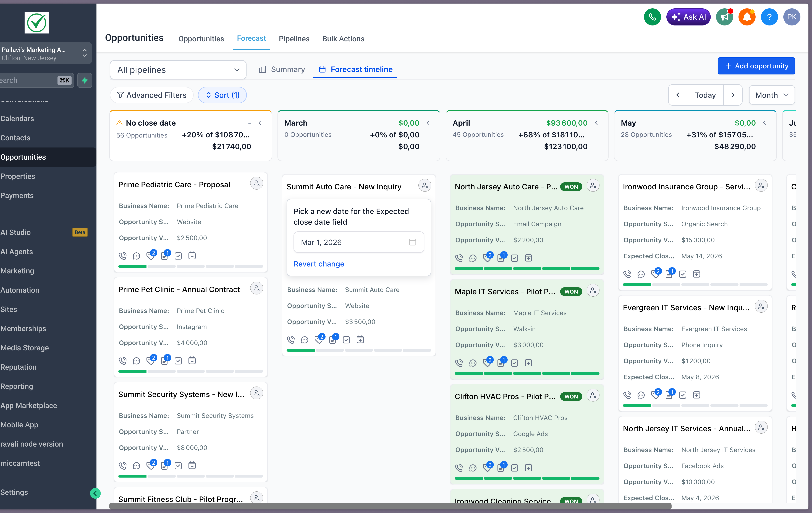Click add-appointment icon on Prime Pet Clinic card
This screenshot has height=513, width=812.
tap(192, 361)
